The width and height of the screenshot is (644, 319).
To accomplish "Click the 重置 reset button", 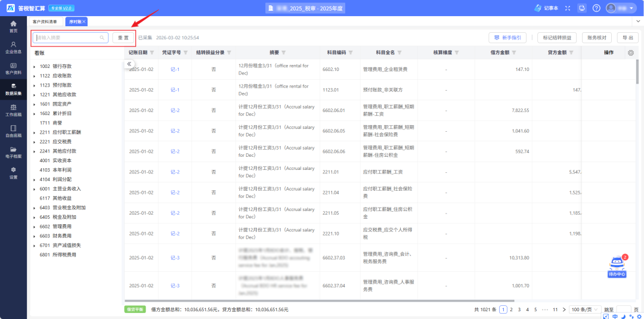I will pos(123,38).
